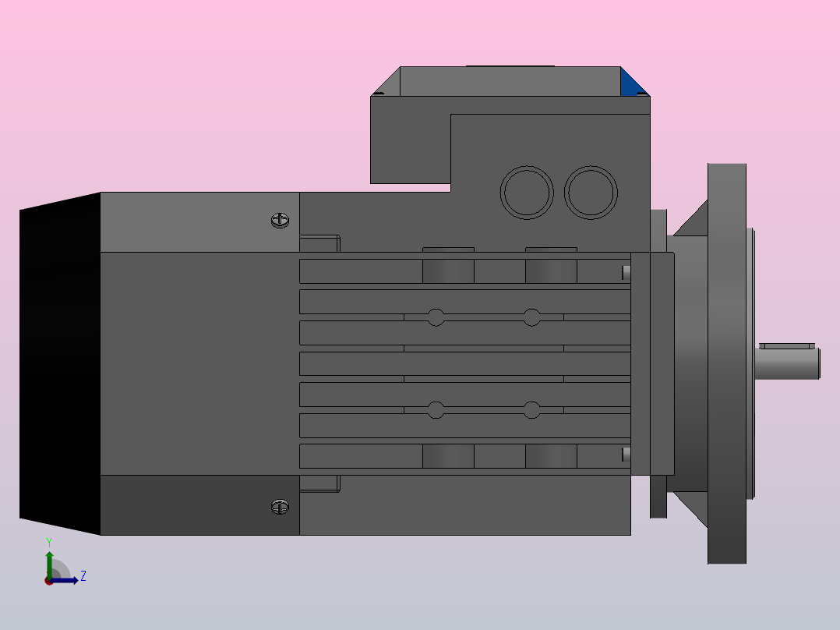The height and width of the screenshot is (630, 840).
Task: Select the left cable entry hole on terminal box
Action: (x=527, y=193)
